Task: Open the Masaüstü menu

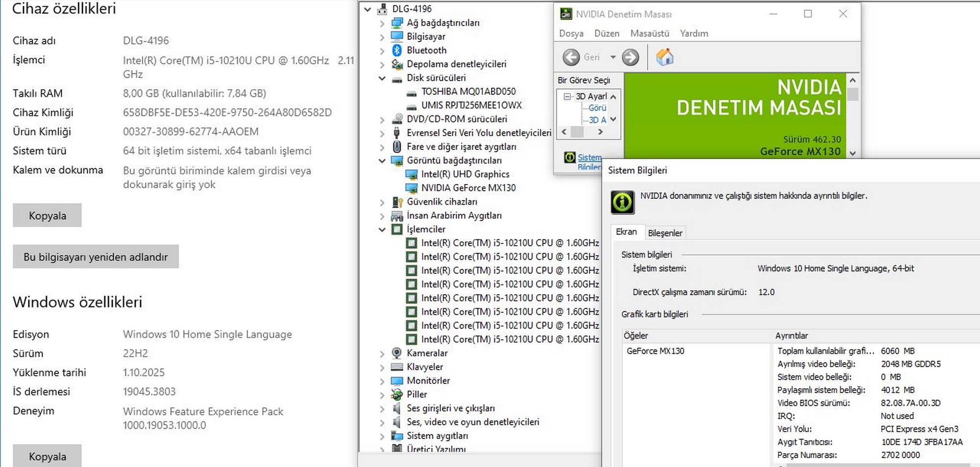Action: [649, 33]
